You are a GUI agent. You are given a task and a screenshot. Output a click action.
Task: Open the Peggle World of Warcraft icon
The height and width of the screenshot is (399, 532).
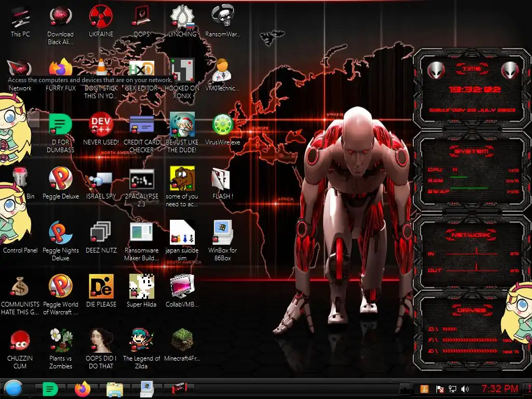60,295
